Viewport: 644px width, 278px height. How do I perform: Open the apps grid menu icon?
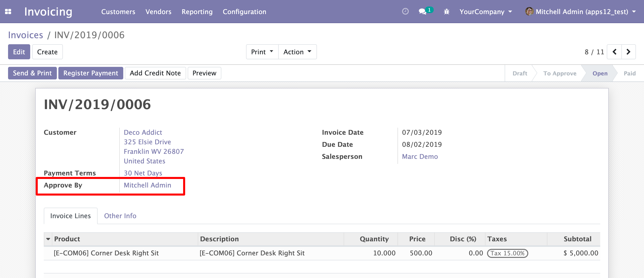[x=8, y=12]
